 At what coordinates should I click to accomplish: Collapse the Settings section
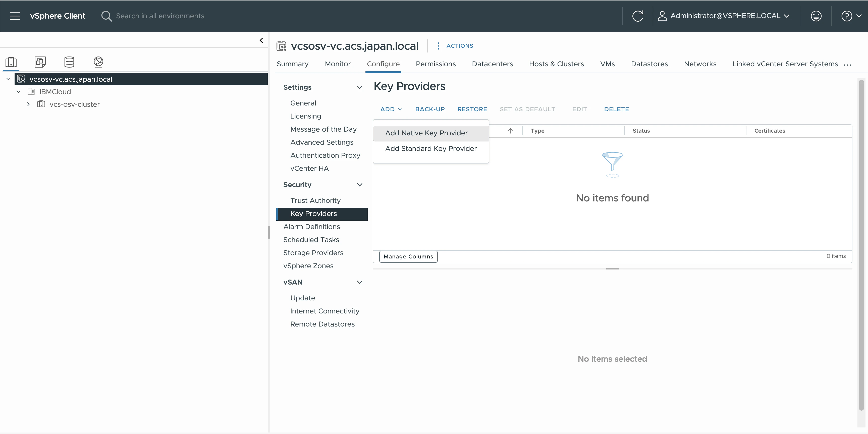tap(360, 87)
